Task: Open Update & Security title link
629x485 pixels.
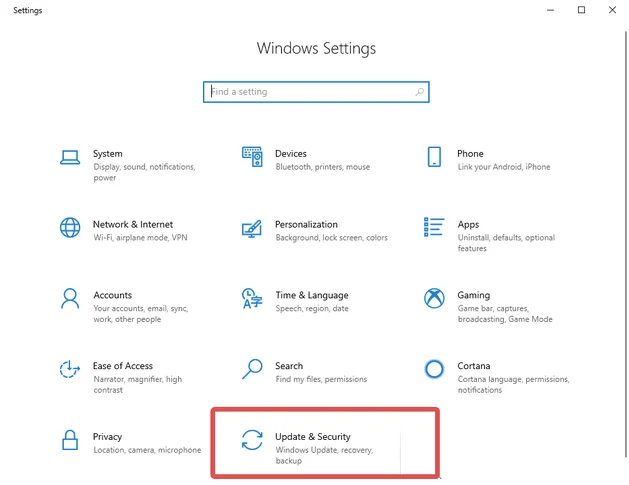Action: coord(313,437)
